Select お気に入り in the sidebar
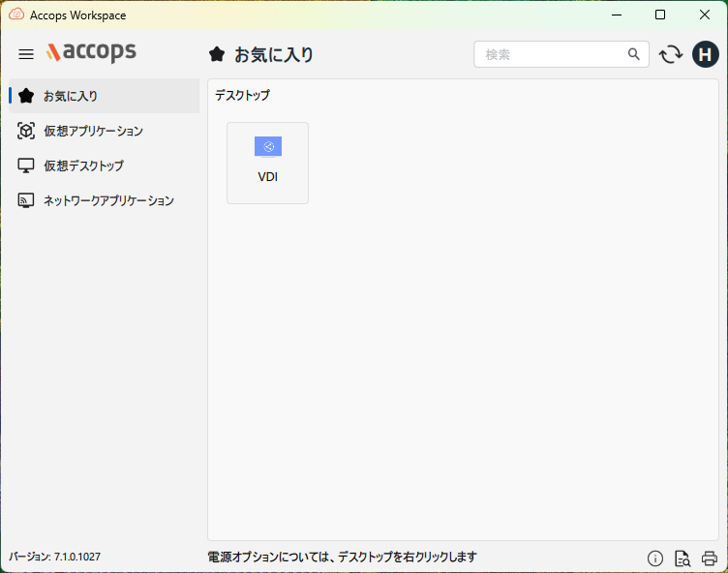 tap(104, 96)
